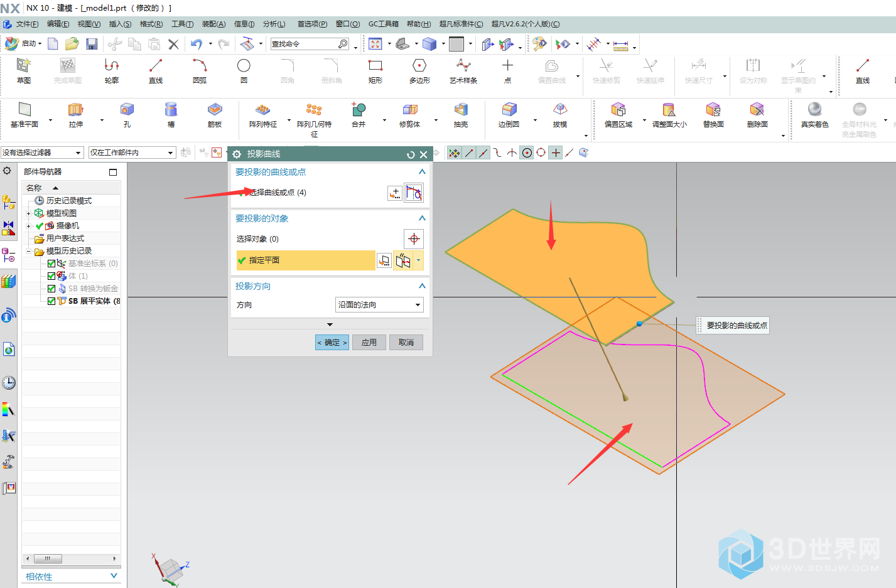896x588 pixels.
Task: Close the 投影曲线 dialog
Action: [424, 154]
